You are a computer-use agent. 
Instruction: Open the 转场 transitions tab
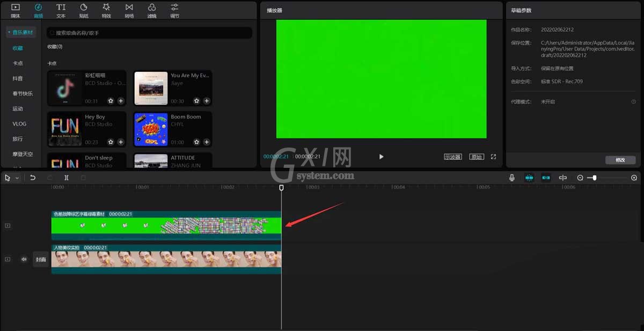pyautogui.click(x=129, y=10)
